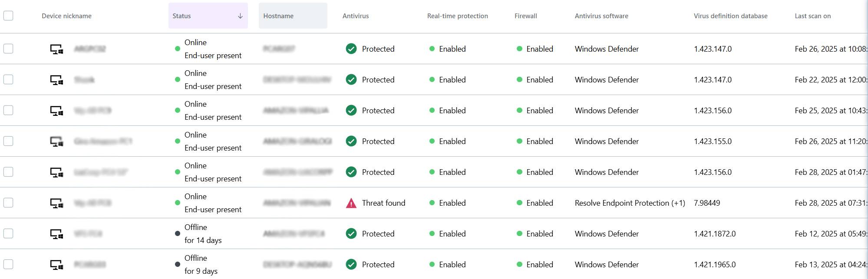Click the Virus definition database column header
The width and height of the screenshot is (868, 279).
tap(730, 16)
